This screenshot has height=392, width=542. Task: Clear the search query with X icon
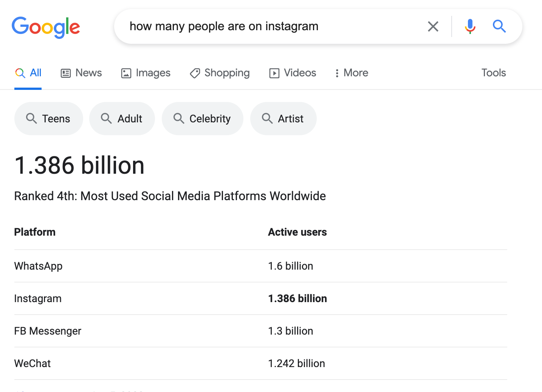coord(433,26)
